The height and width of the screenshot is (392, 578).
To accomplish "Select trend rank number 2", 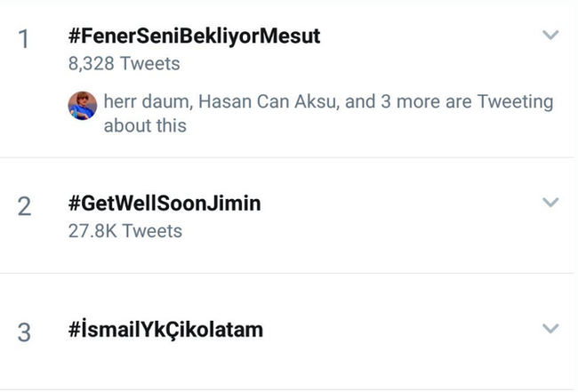I will pos(24,206).
